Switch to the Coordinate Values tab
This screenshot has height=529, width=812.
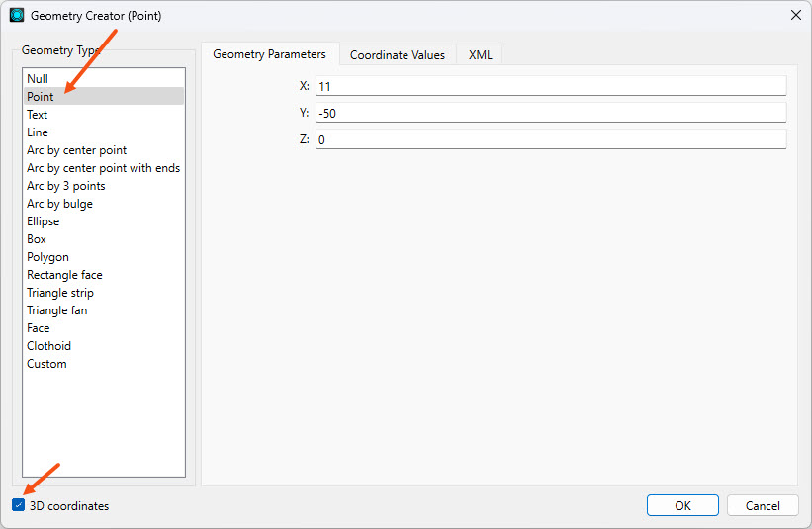coord(398,54)
